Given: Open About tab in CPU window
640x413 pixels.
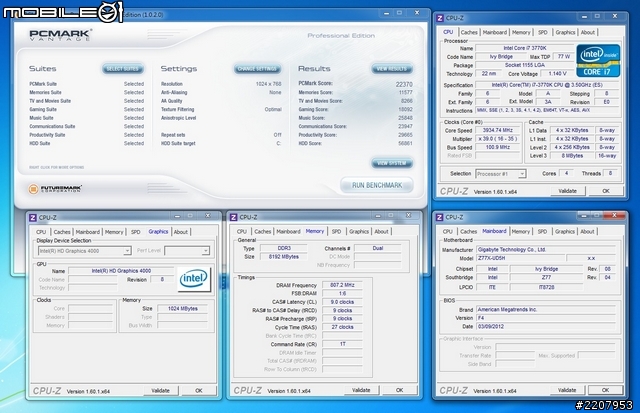Looking at the screenshot, I should (x=588, y=32).
